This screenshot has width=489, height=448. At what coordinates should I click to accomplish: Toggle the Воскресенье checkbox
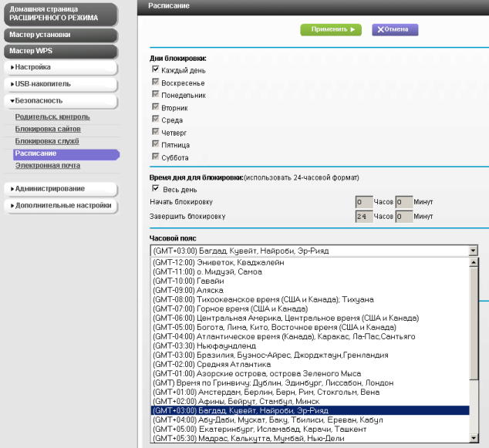click(x=155, y=82)
